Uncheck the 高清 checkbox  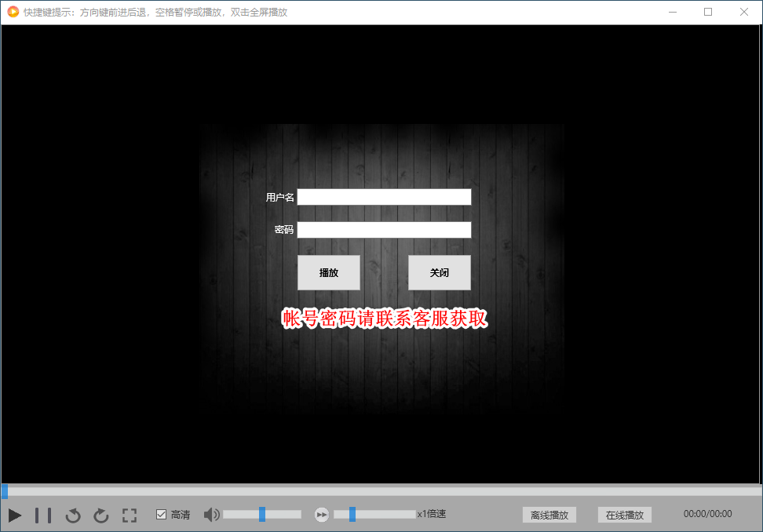[161, 515]
